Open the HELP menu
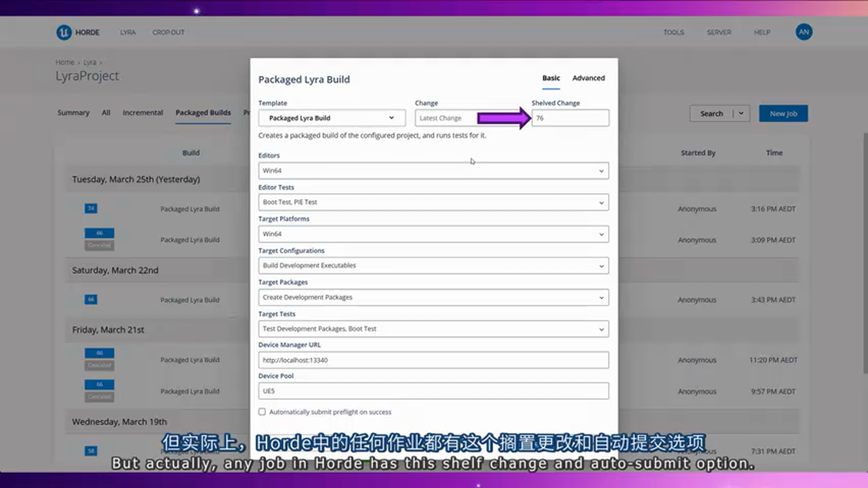868x488 pixels. tap(762, 32)
